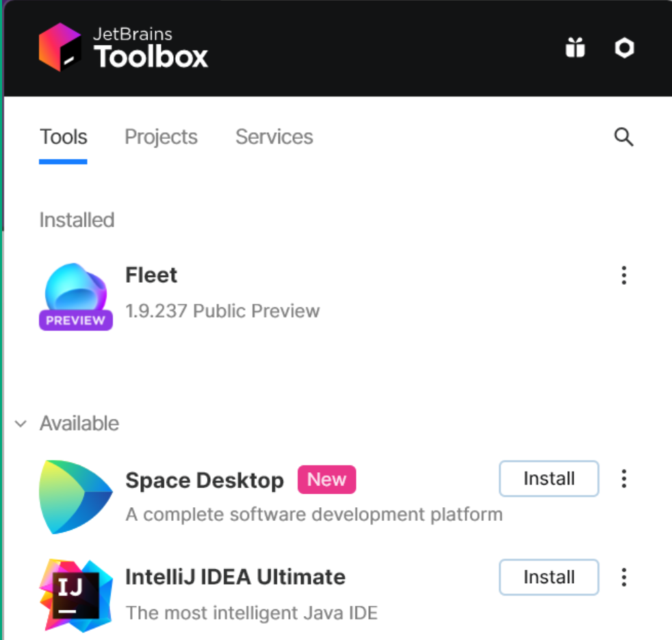672x640 pixels.
Task: Collapse the Available section chevron
Action: (x=21, y=424)
